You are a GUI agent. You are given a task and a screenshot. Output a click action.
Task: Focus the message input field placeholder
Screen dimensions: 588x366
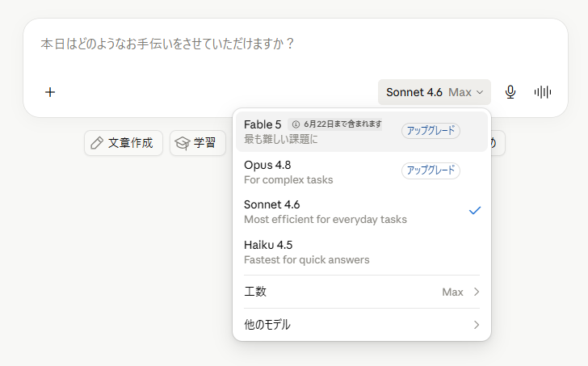167,44
